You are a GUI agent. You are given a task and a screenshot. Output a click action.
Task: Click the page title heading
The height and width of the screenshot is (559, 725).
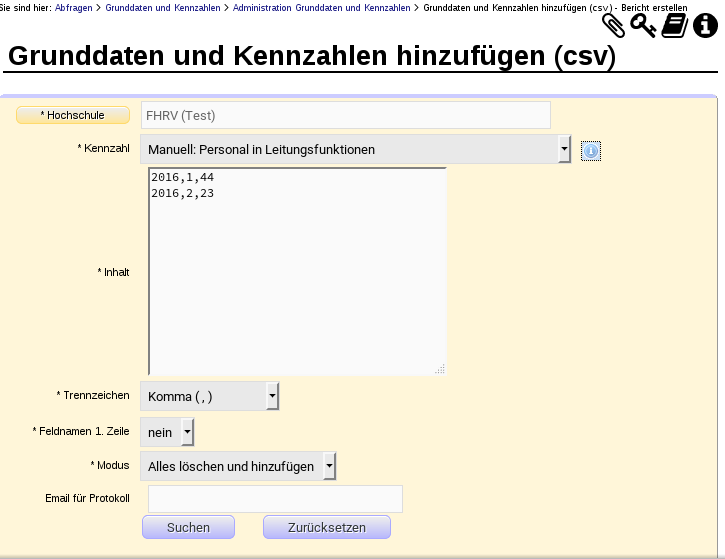coord(311,57)
